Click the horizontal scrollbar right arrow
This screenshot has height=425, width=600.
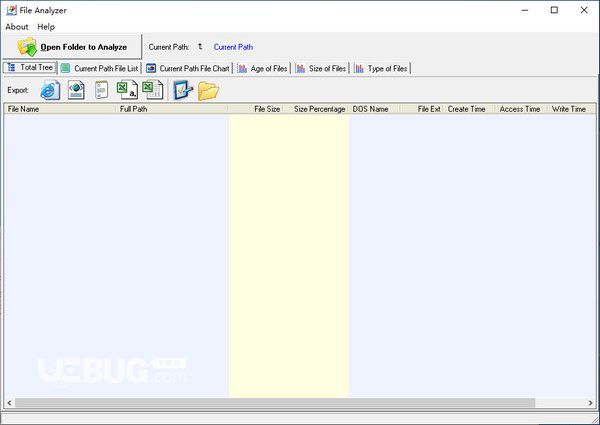tap(590, 403)
